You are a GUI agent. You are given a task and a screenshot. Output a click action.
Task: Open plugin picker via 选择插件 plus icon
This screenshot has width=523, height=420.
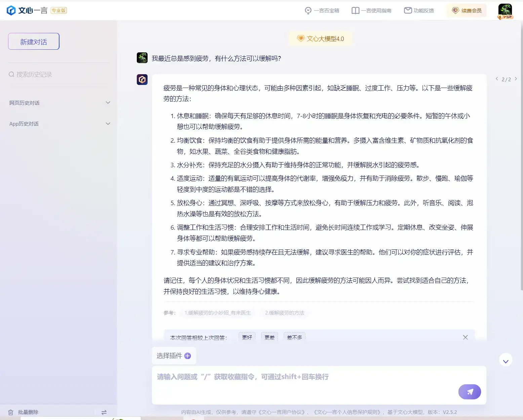tap(188, 356)
